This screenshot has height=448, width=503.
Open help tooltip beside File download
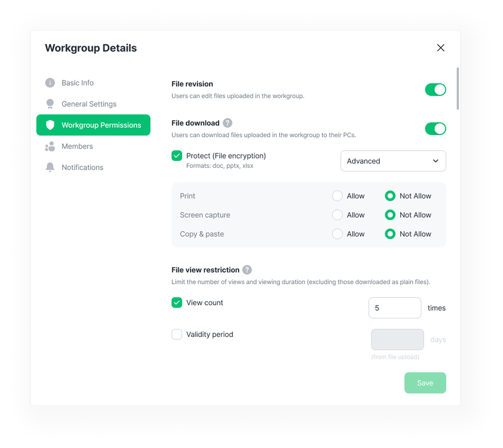227,123
